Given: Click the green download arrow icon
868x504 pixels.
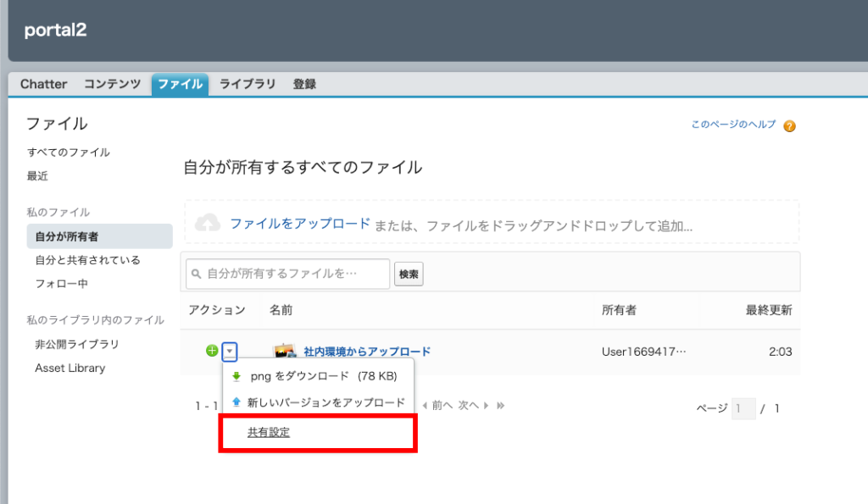Looking at the screenshot, I should [x=236, y=377].
